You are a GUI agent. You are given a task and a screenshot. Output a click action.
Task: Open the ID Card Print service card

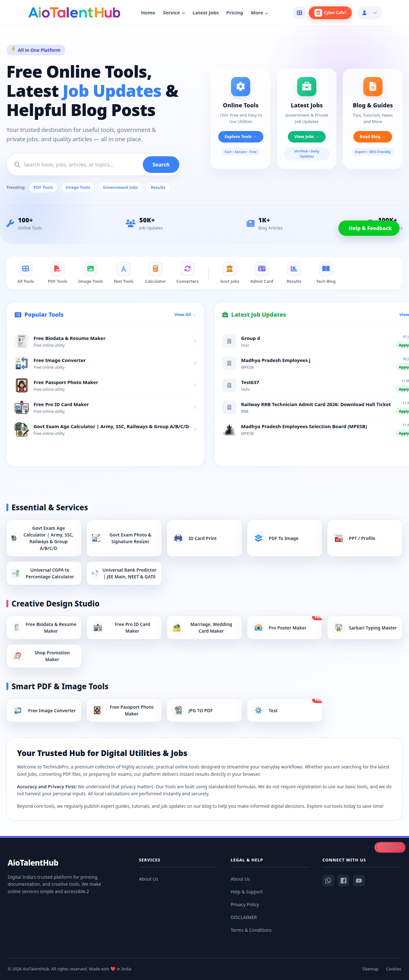click(x=204, y=538)
